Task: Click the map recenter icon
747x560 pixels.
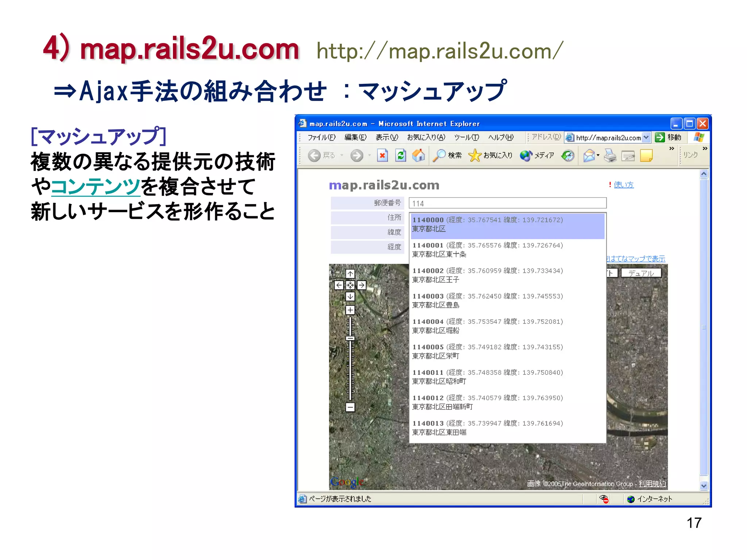Action: [x=350, y=285]
